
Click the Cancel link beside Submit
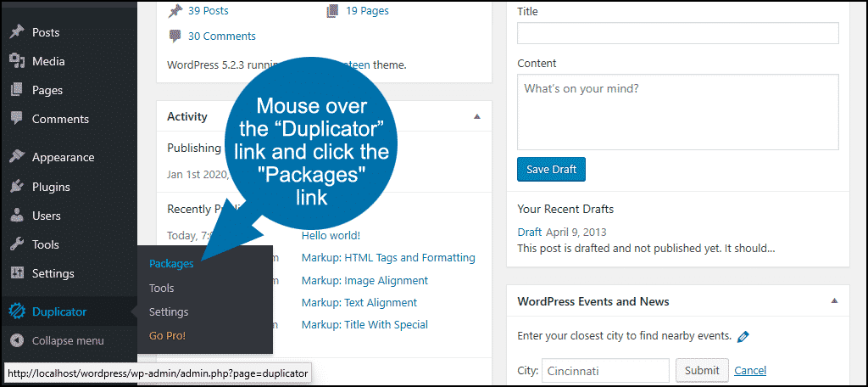click(750, 370)
